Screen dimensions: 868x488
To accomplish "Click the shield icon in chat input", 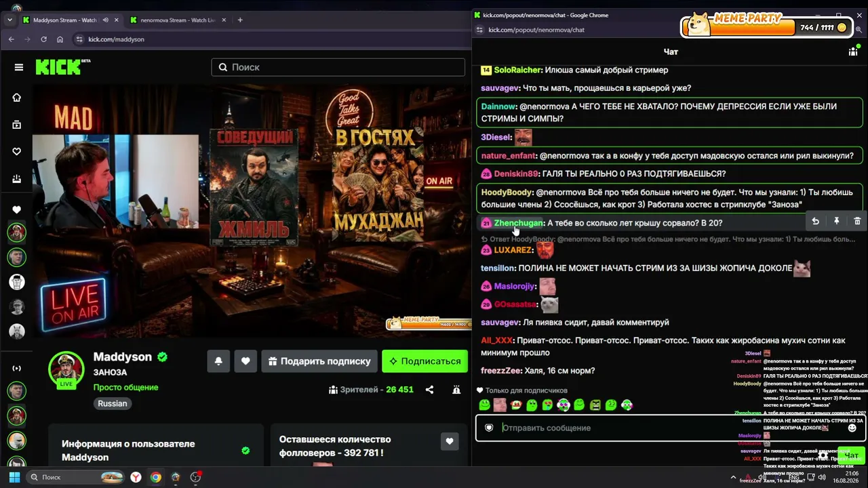I will [x=489, y=428].
